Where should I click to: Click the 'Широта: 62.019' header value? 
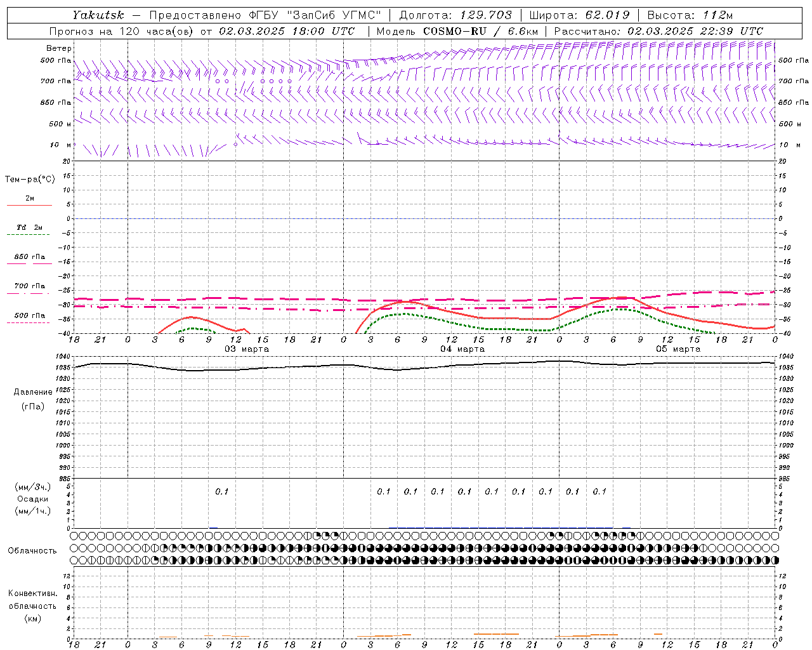579,15
